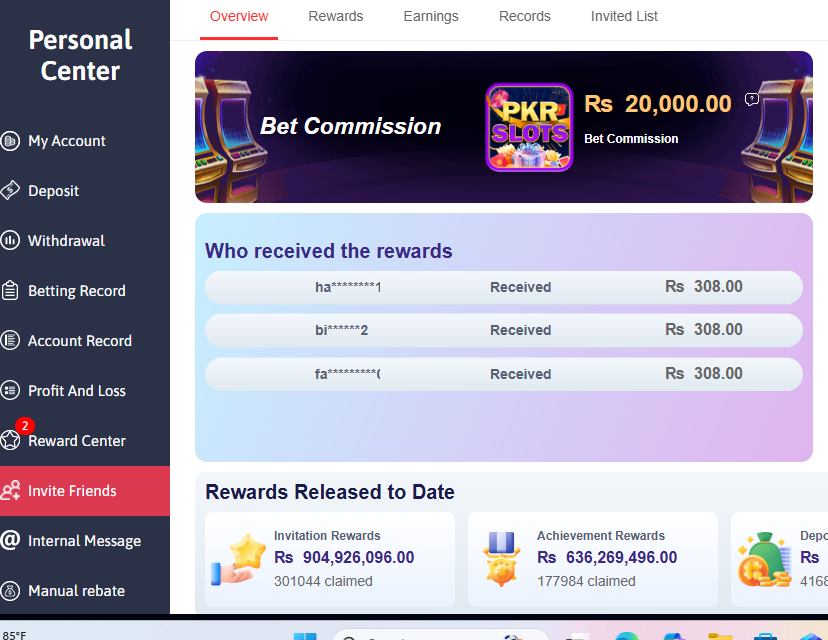This screenshot has height=640, width=828.
Task: Open My Account menu item
Action: coord(84,141)
